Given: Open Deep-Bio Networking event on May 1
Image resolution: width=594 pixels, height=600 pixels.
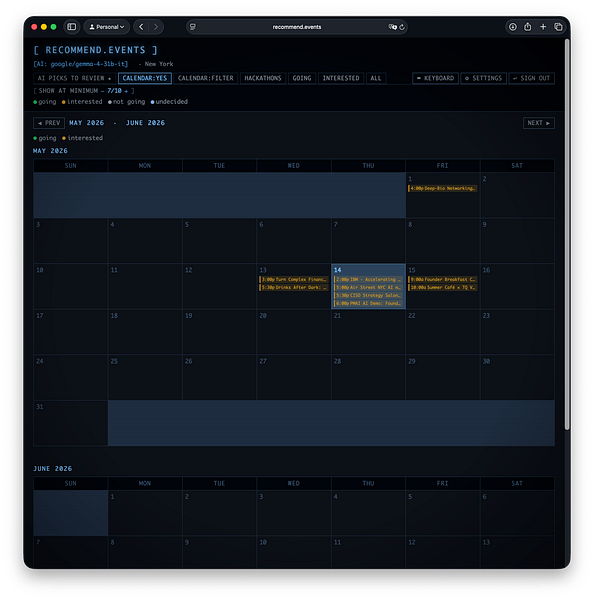Looking at the screenshot, I should coord(442,188).
